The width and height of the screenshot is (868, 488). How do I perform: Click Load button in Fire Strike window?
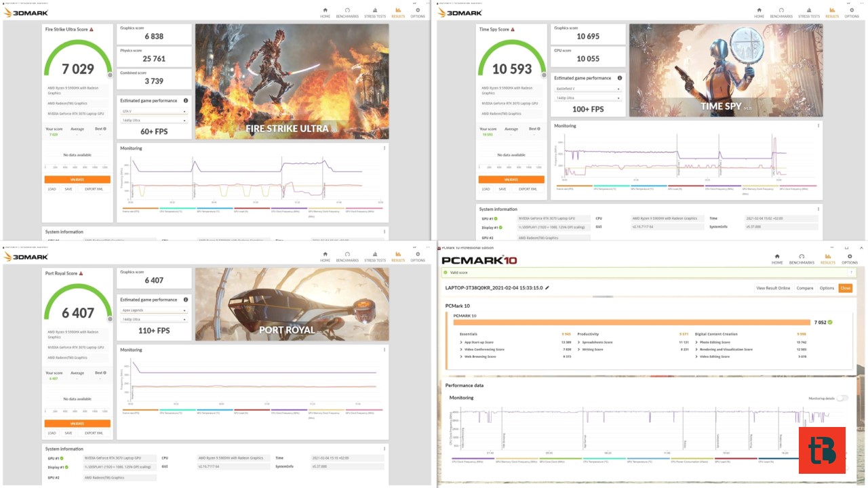52,189
